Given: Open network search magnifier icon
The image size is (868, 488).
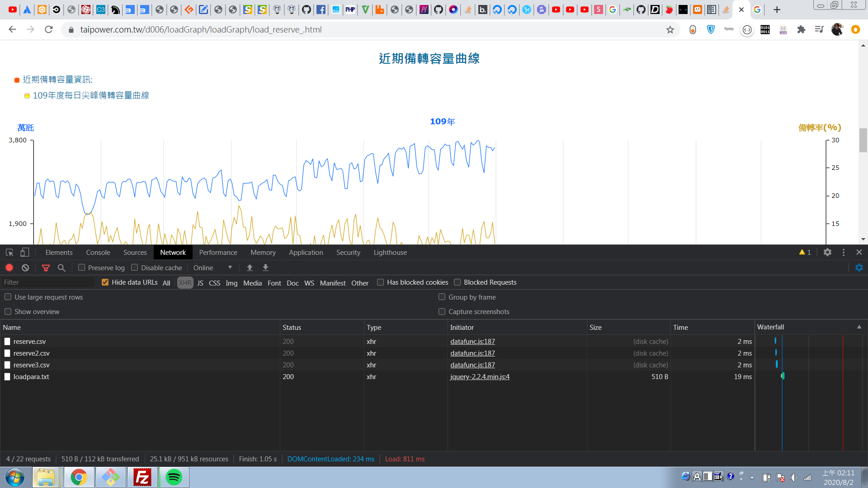Looking at the screenshot, I should 61,267.
